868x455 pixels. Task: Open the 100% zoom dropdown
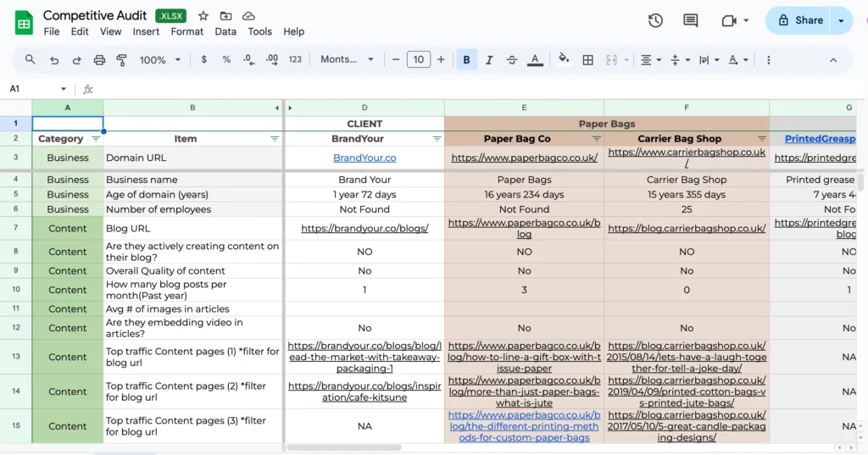point(160,60)
